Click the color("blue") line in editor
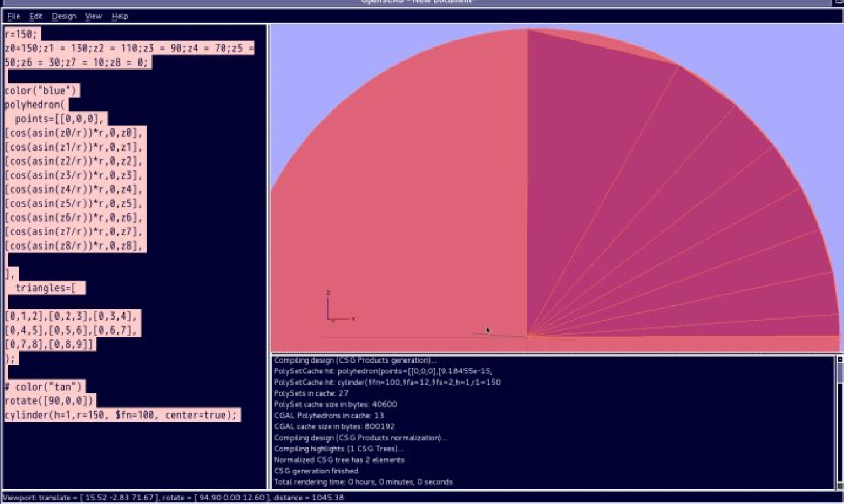This screenshot has height=504, width=844. (x=41, y=91)
